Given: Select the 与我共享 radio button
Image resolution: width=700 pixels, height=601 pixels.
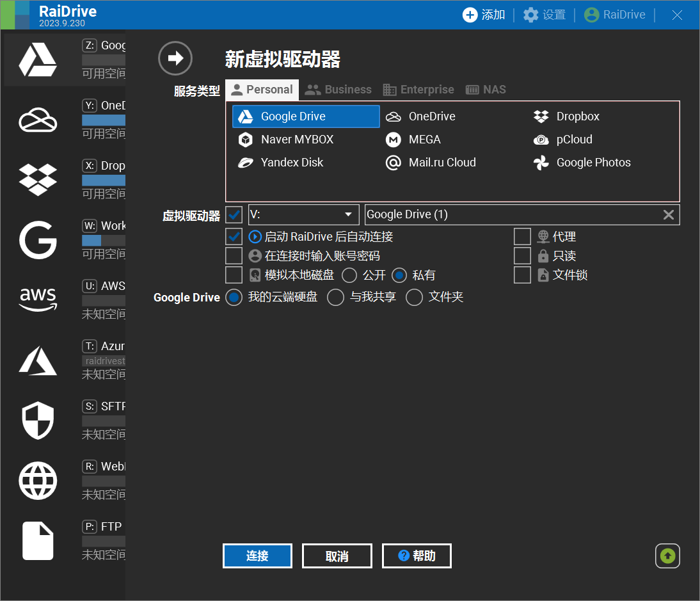Looking at the screenshot, I should (x=335, y=298).
